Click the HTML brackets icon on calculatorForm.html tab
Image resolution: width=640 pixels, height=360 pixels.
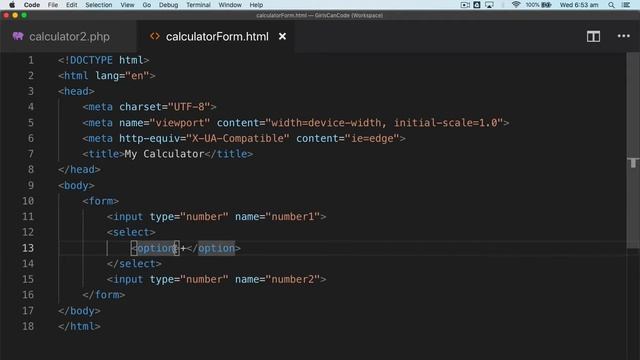point(155,36)
